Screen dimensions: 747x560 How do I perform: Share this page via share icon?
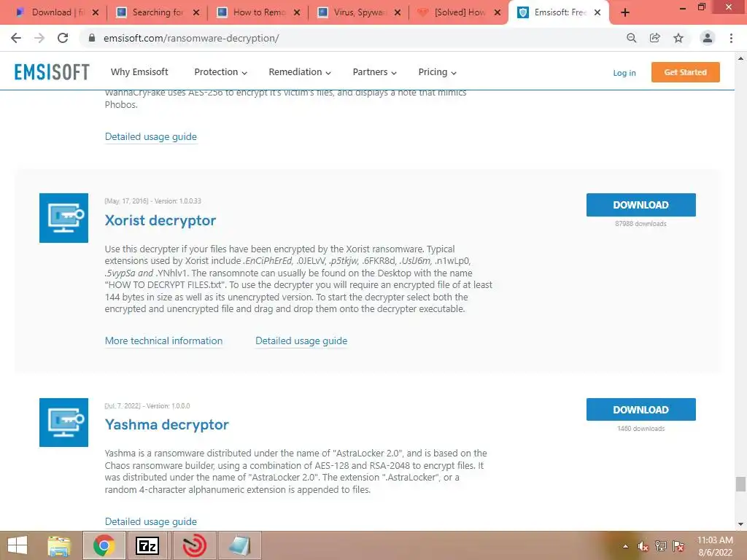click(x=654, y=38)
